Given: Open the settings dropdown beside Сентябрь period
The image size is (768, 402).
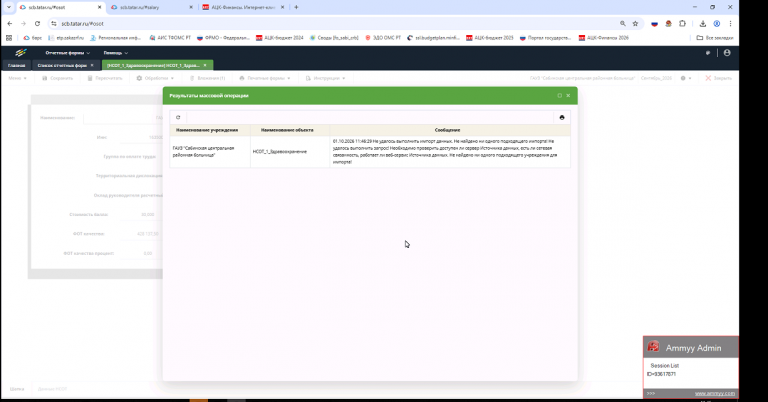Looking at the screenshot, I should 686,78.
